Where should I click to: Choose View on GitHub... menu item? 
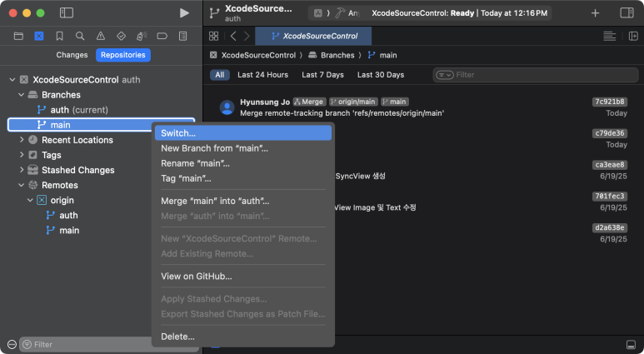(243, 277)
